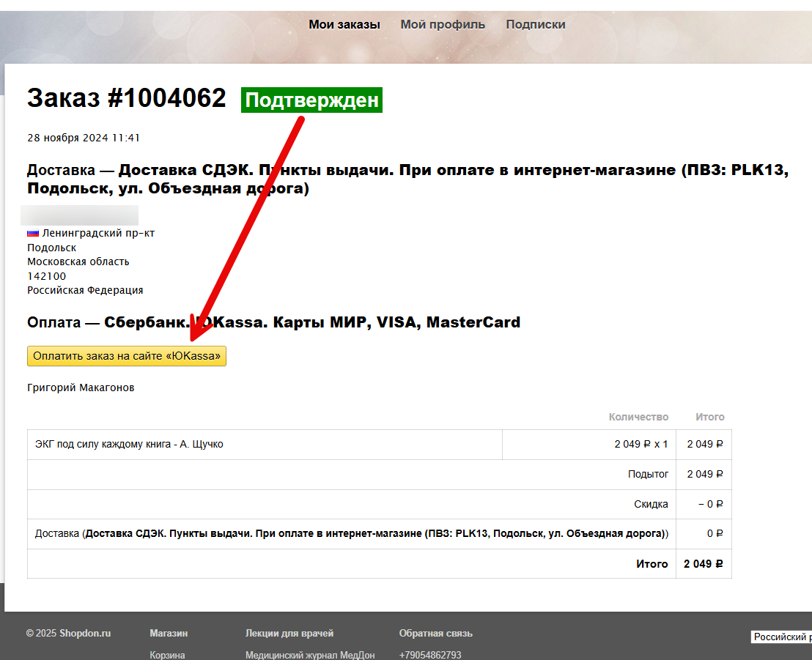Open Лекции для врачей footer link
Image resolution: width=812 pixels, height=660 pixels.
click(289, 634)
